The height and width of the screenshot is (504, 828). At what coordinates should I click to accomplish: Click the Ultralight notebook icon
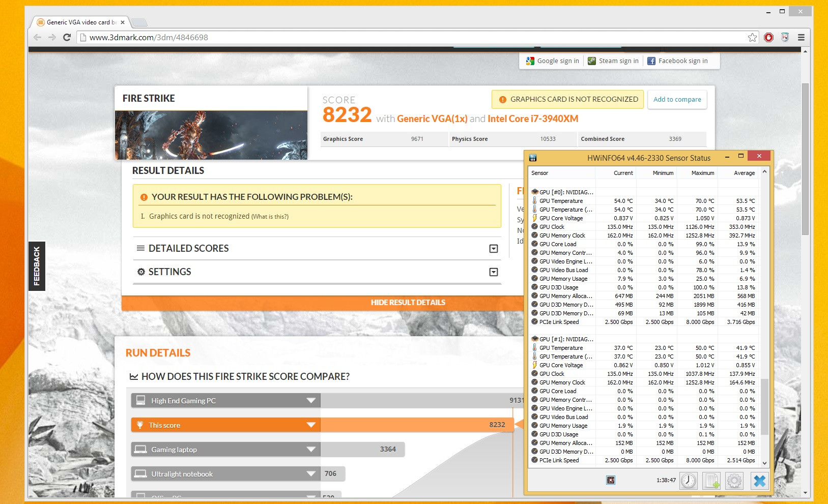[140, 473]
